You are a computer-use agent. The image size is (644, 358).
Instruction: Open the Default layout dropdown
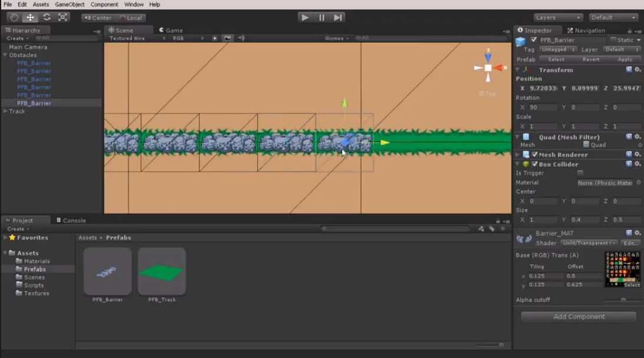[x=613, y=18]
